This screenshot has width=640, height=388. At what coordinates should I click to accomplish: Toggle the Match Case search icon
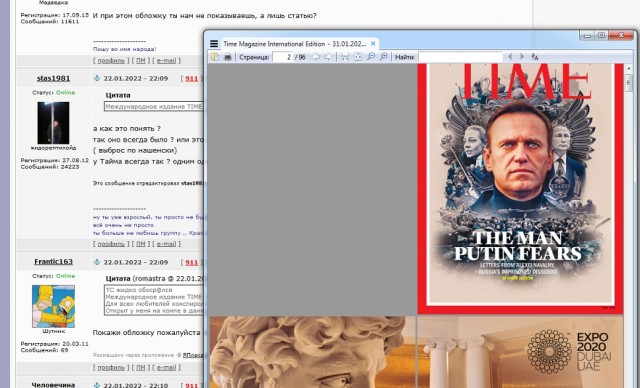535,57
